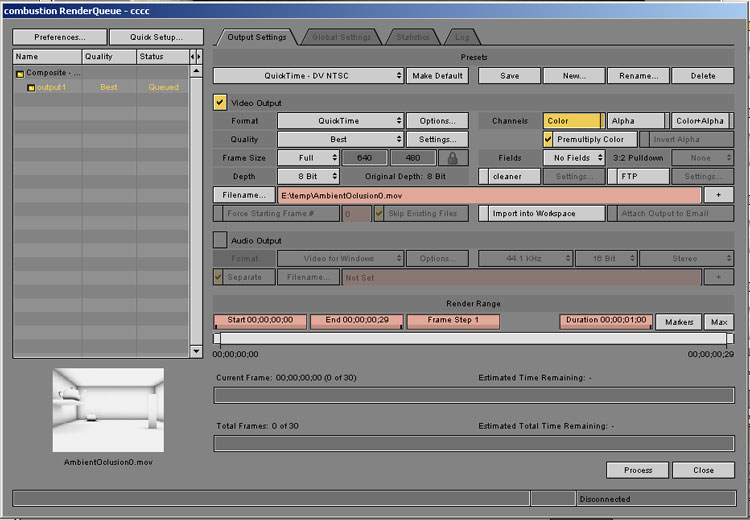Open quality Settings button
The width and height of the screenshot is (750, 520).
coord(437,139)
